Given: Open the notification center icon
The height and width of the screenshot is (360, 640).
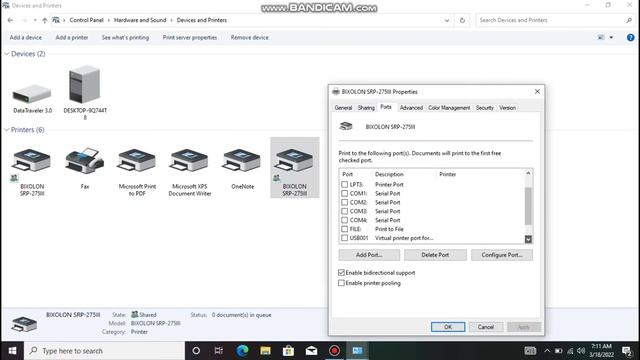Looking at the screenshot, I should (x=627, y=351).
